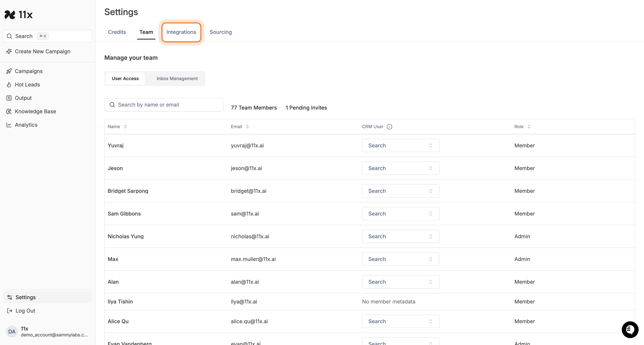Click the flame icon beside Hot Leads
The height and width of the screenshot is (345, 644).
(9, 85)
